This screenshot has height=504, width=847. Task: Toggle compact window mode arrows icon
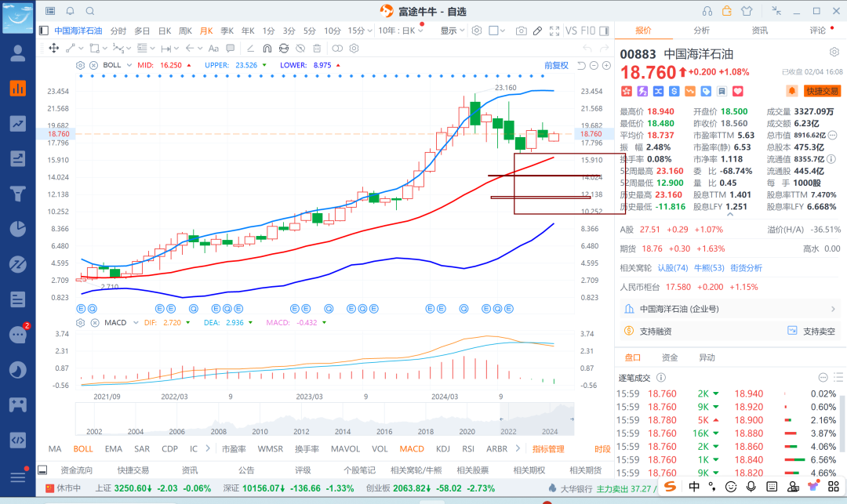[x=776, y=11]
